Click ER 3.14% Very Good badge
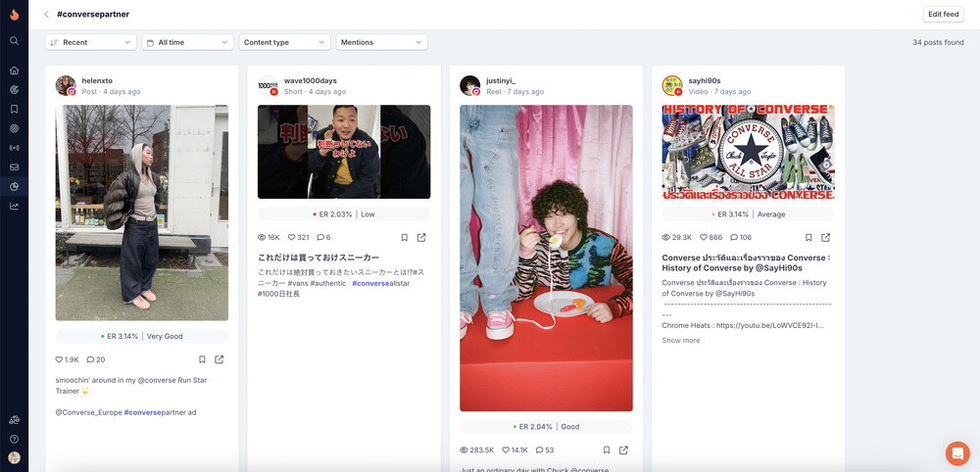Viewport: 980px width, 472px height. (x=142, y=336)
